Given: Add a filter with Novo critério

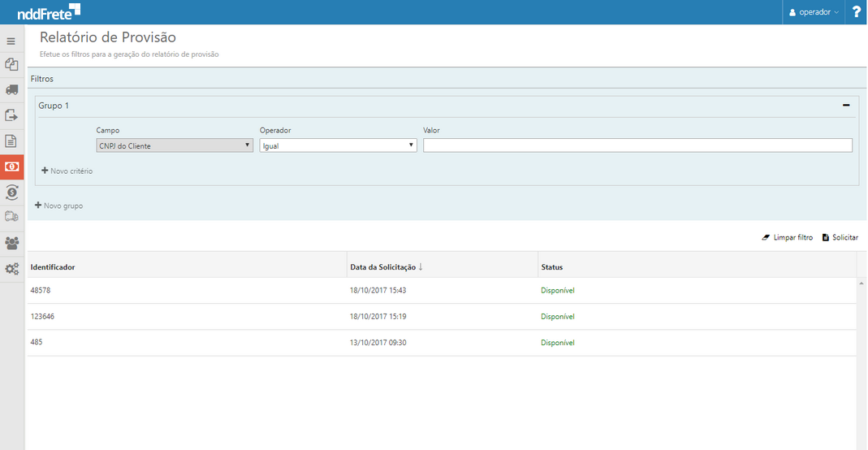Looking at the screenshot, I should tap(67, 171).
